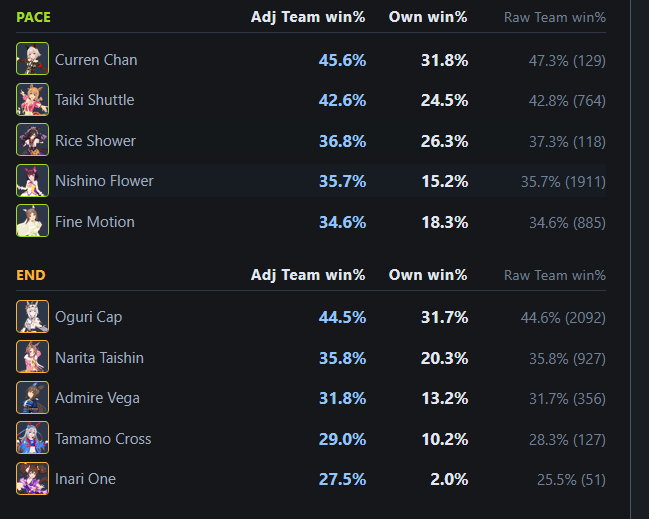The image size is (649, 519).
Task: Open Rice Shower's character icon
Action: tap(32, 139)
